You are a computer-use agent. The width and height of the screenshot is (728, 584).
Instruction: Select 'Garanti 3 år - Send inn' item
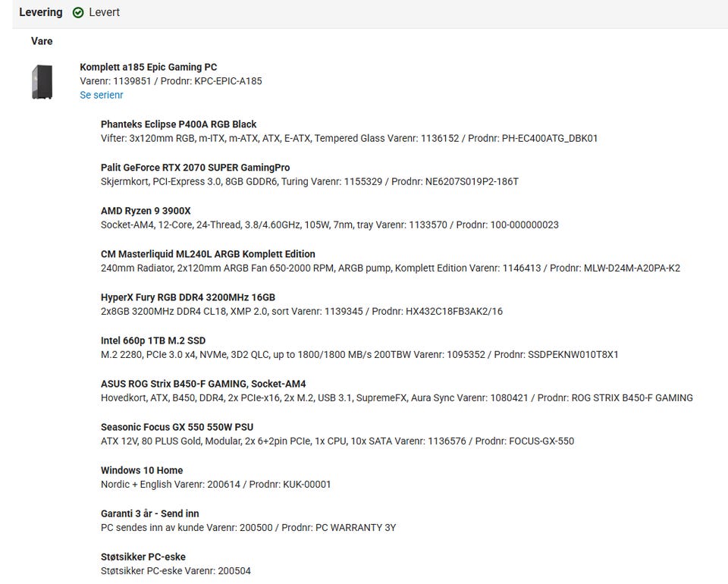click(x=150, y=513)
